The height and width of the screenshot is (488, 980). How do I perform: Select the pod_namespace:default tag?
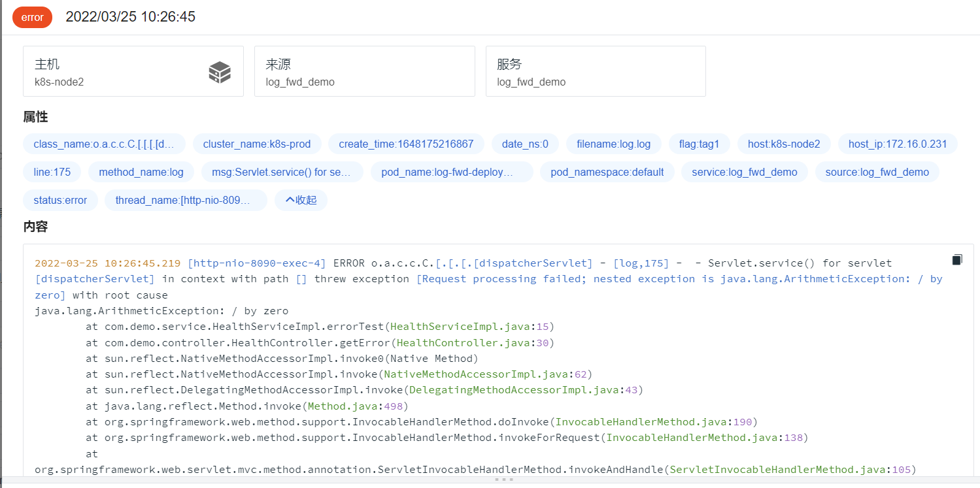[607, 172]
